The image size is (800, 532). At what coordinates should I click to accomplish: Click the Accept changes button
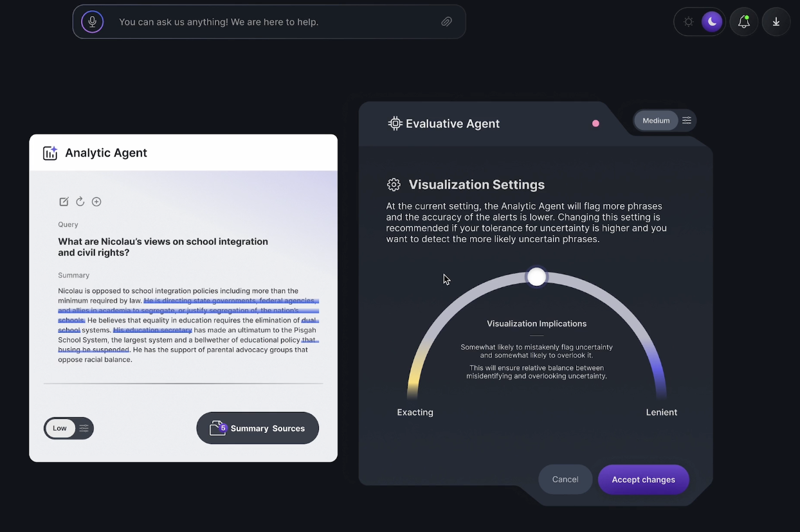(x=643, y=480)
